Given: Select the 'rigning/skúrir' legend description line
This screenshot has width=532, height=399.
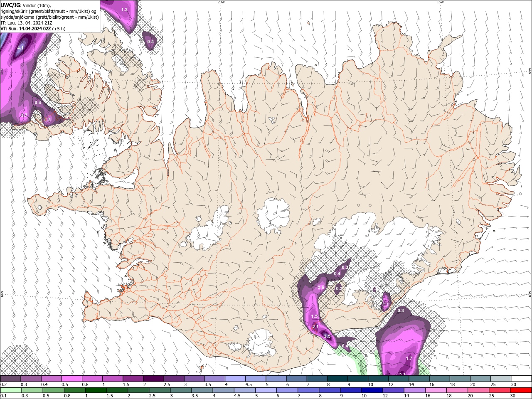Looking at the screenshot, I should tap(49, 11).
